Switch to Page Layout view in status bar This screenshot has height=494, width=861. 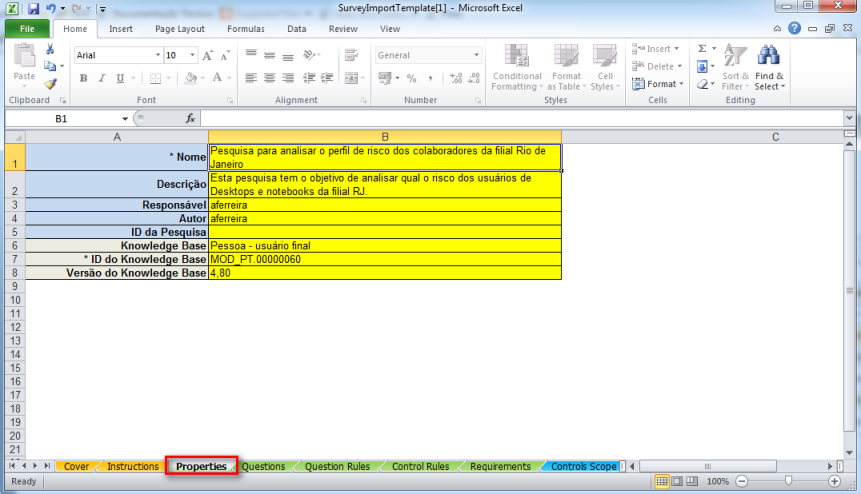pos(677,481)
